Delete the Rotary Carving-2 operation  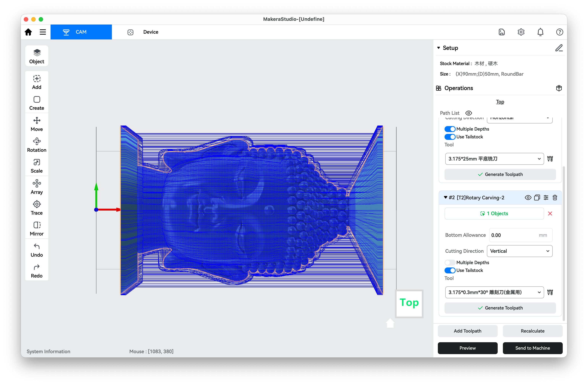pyautogui.click(x=555, y=197)
